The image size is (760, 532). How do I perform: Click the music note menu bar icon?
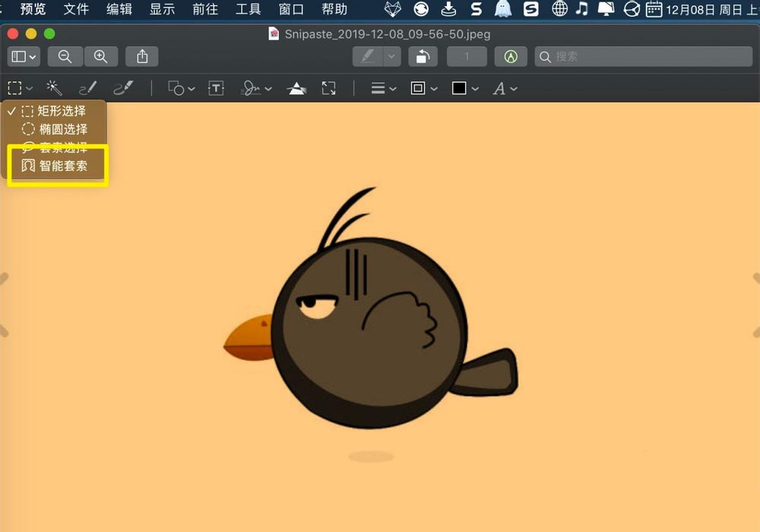582,8
